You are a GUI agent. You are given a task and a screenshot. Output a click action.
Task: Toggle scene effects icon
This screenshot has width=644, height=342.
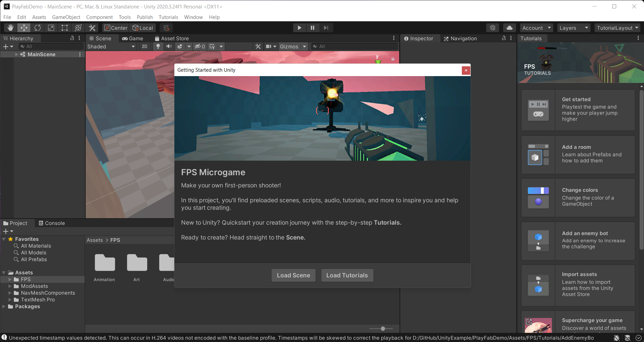180,46
